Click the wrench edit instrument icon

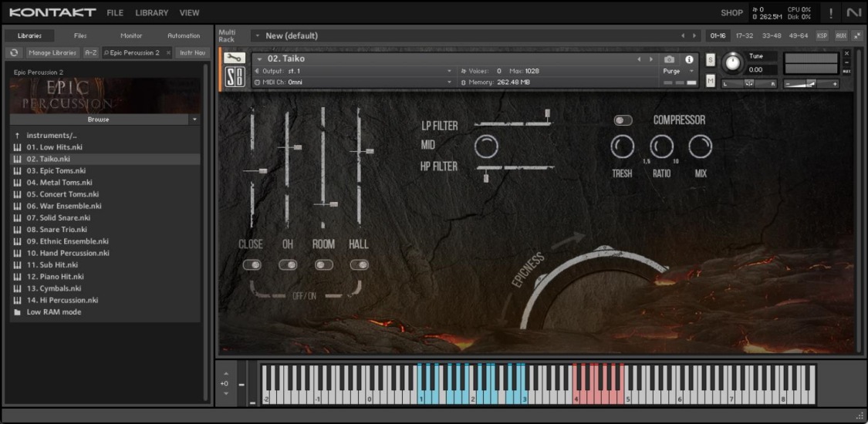click(235, 59)
